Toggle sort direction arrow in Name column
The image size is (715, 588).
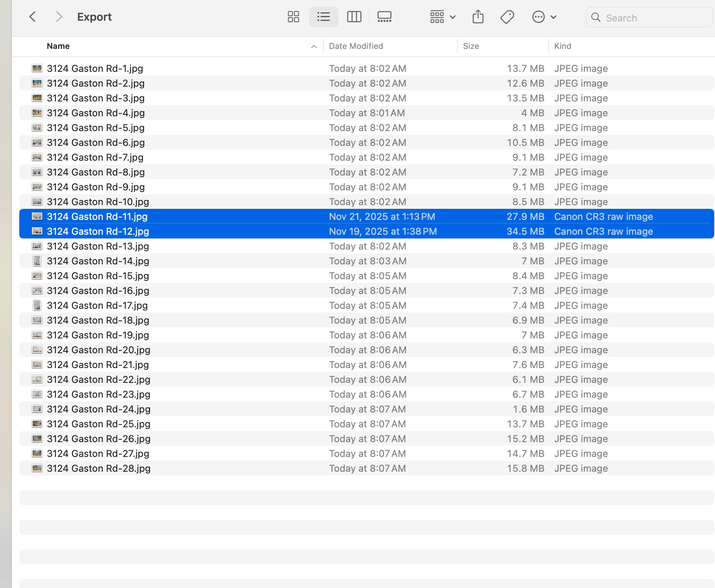click(314, 46)
